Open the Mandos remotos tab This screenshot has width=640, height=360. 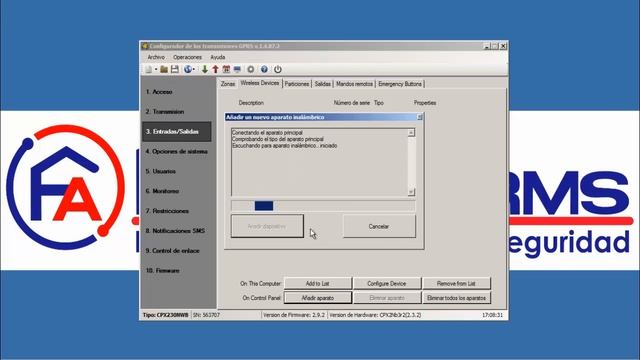pos(354,84)
